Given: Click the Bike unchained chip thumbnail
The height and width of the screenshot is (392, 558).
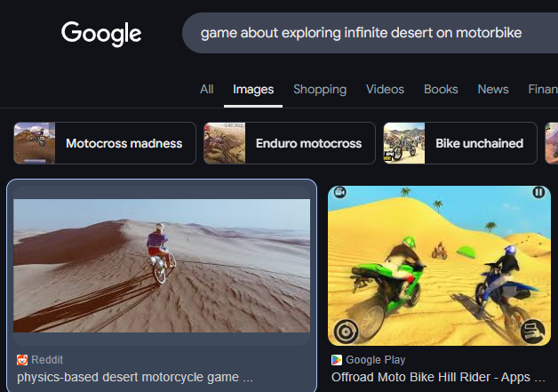Looking at the screenshot, I should click(404, 143).
